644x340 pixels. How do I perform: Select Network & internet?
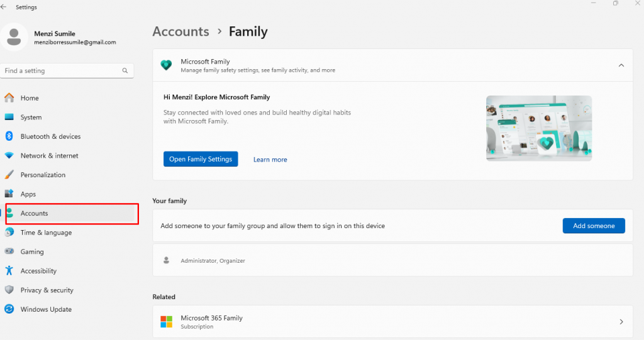(49, 156)
